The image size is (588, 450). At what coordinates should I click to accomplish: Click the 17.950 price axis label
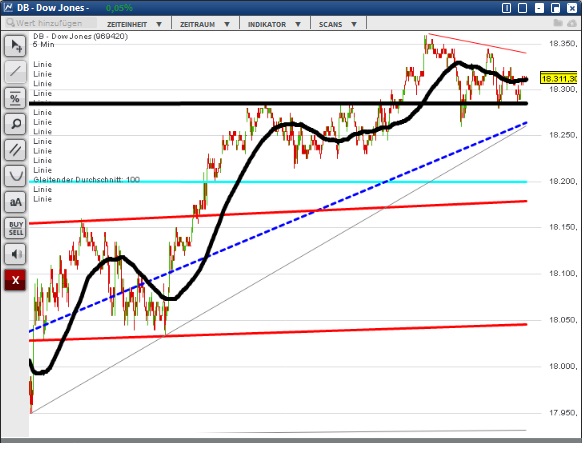click(x=563, y=413)
